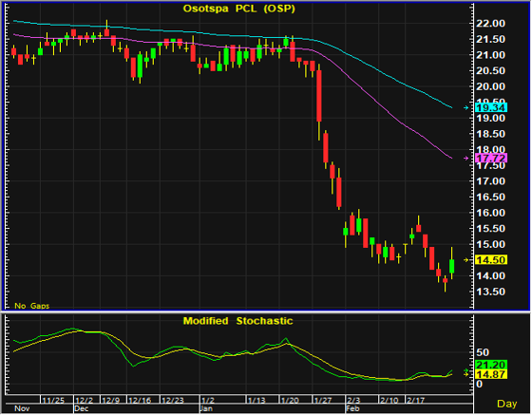Select the yellow 14.50 last price label

pos(491,260)
